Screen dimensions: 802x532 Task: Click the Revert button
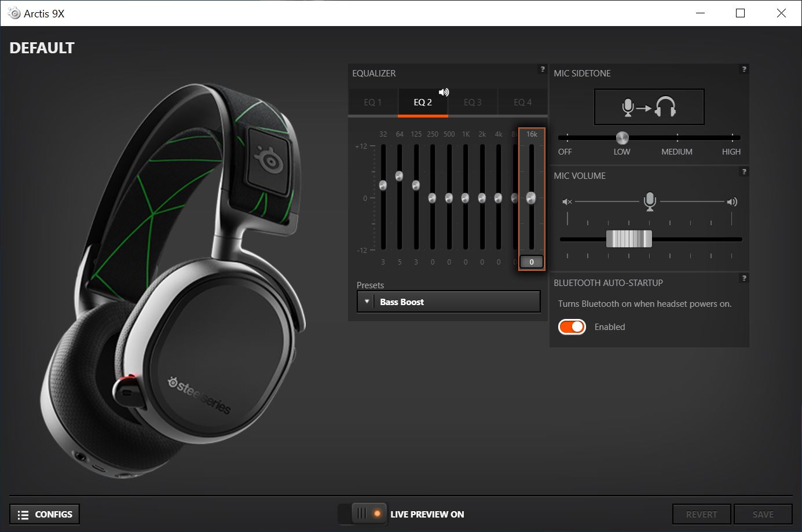tap(702, 514)
